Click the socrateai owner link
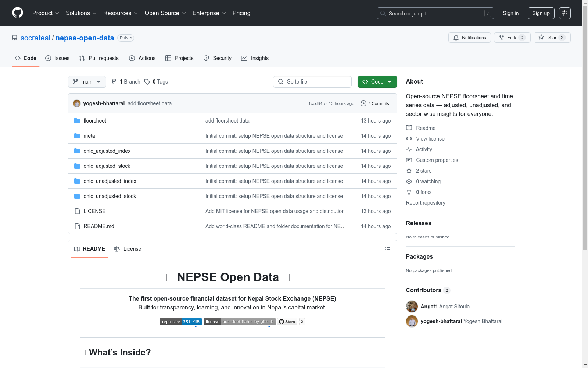 point(35,38)
